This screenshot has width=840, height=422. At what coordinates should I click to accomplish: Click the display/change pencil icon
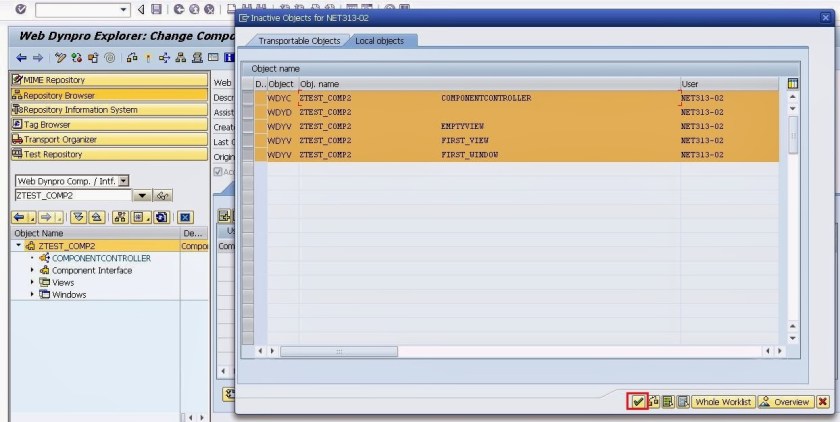[x=60, y=57]
